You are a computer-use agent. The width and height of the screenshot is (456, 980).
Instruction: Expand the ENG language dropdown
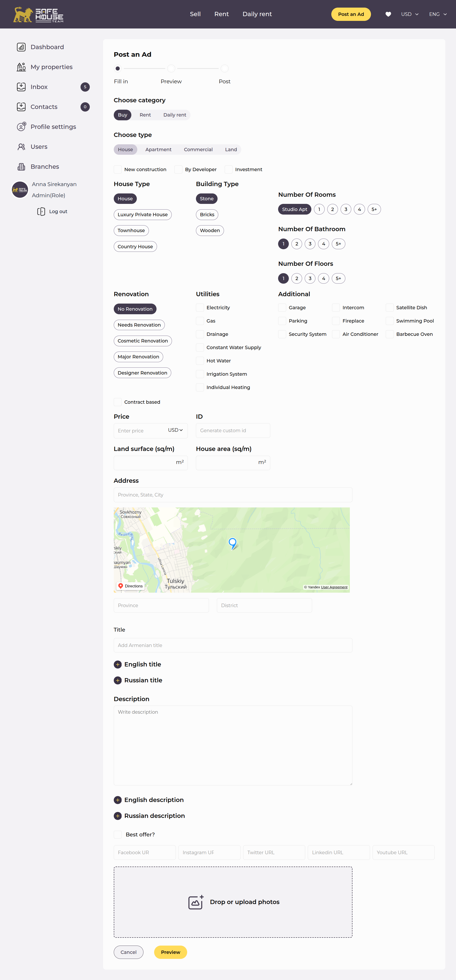[x=438, y=14]
